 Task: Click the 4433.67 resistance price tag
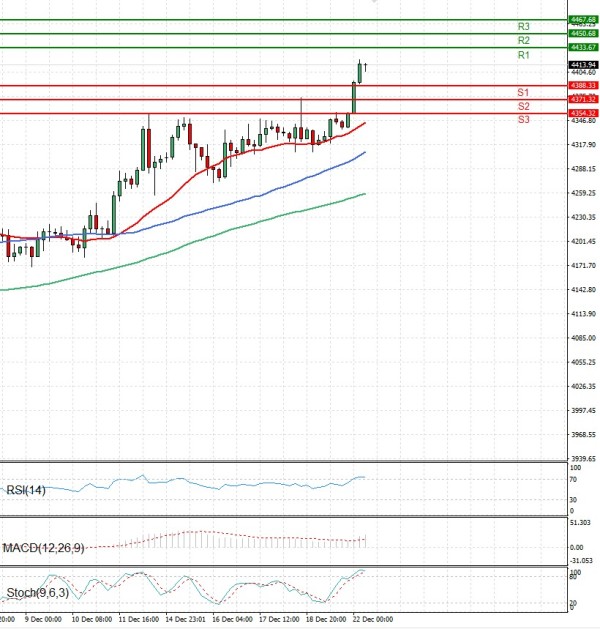[583, 47]
